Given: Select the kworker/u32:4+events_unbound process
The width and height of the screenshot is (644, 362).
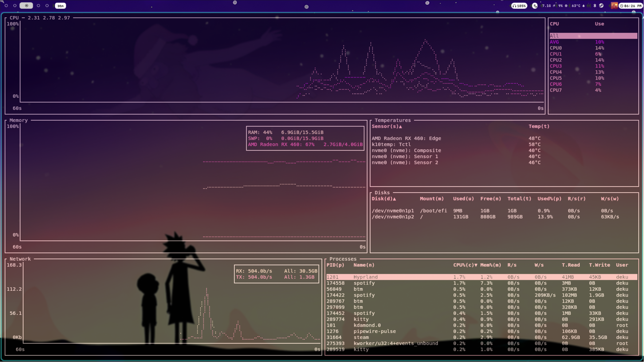Looking at the screenshot, I should click(x=482, y=344).
